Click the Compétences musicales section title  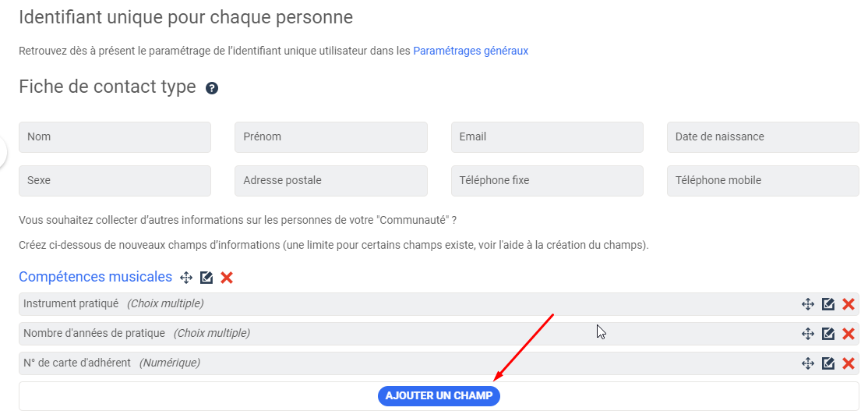(95, 277)
